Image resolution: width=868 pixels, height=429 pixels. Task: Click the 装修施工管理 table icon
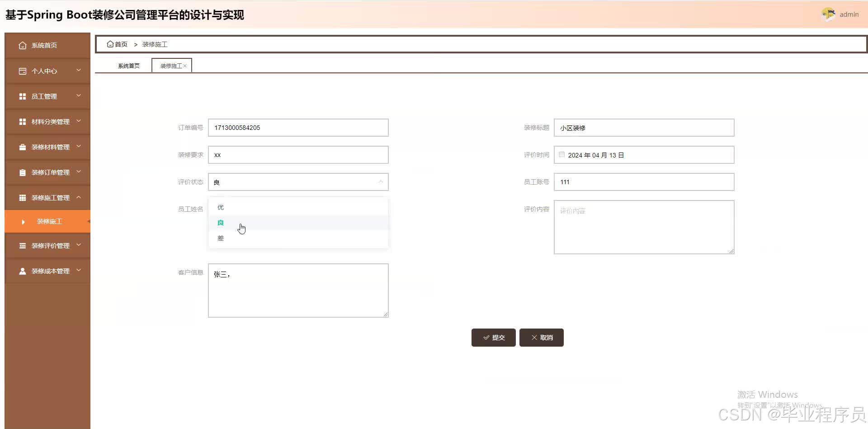[23, 198]
